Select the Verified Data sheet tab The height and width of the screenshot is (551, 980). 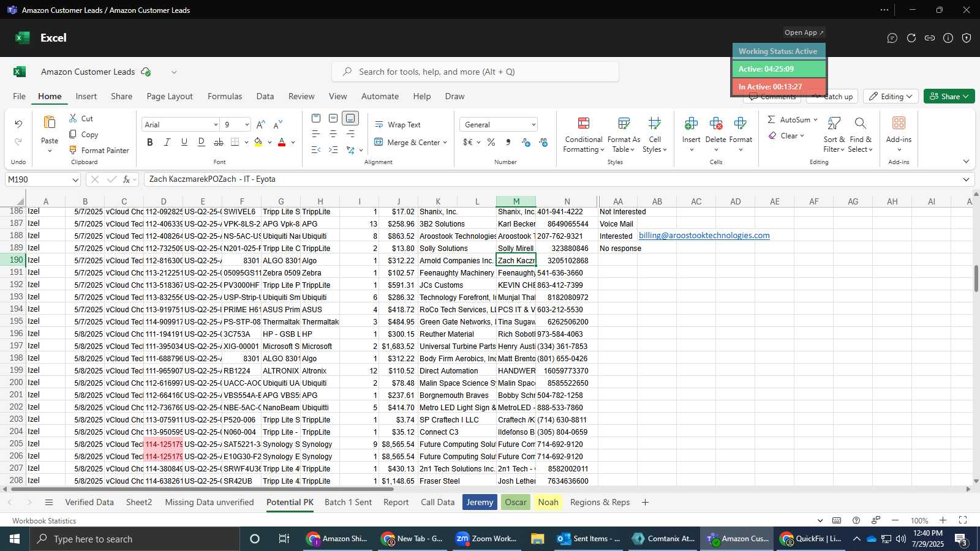(x=89, y=502)
